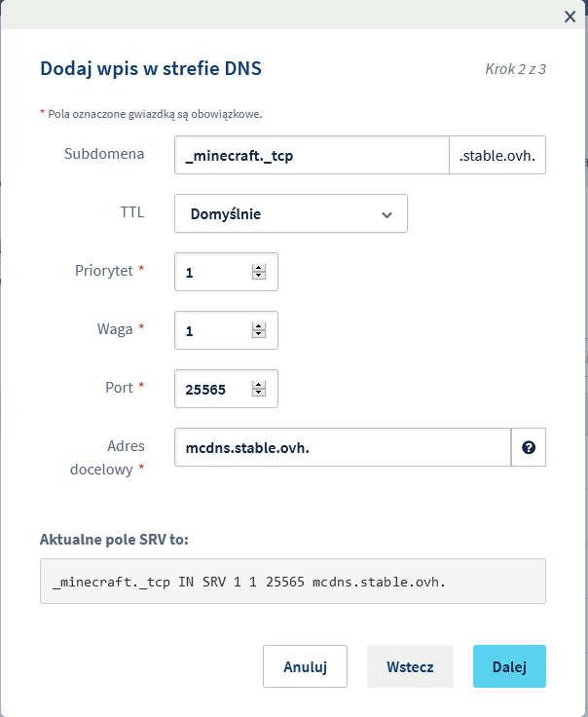Decrement the Port number with down arrow
This screenshot has width=588, height=717.
pyautogui.click(x=259, y=394)
